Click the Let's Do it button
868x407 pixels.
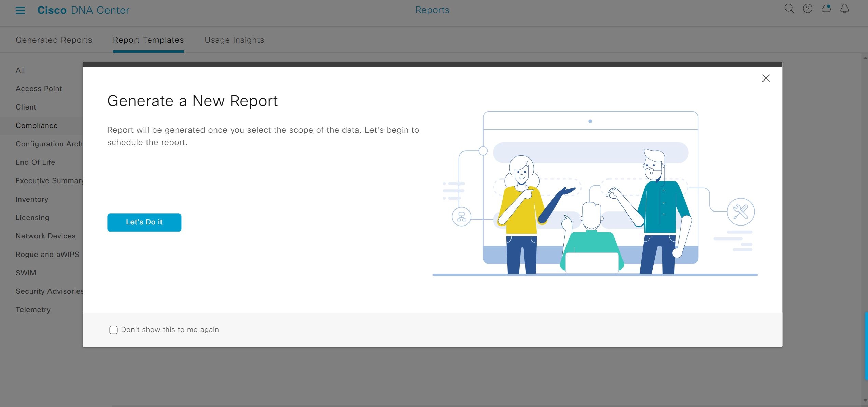point(144,222)
